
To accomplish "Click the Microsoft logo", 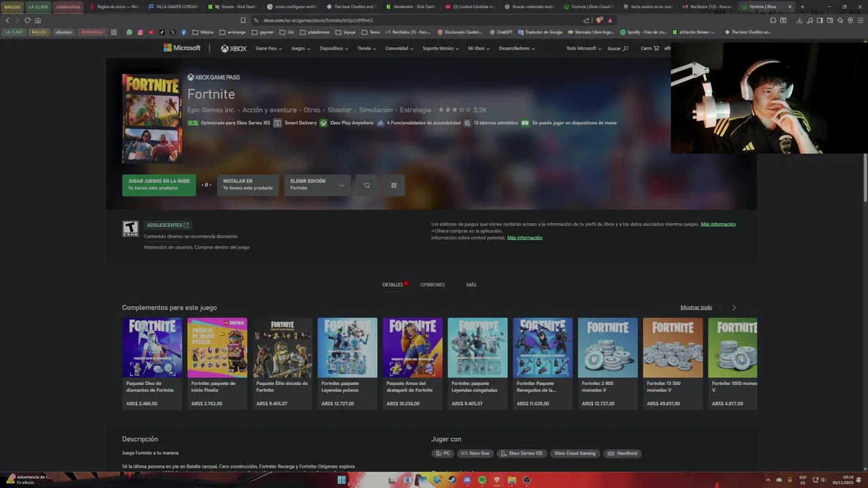I will tap(182, 48).
